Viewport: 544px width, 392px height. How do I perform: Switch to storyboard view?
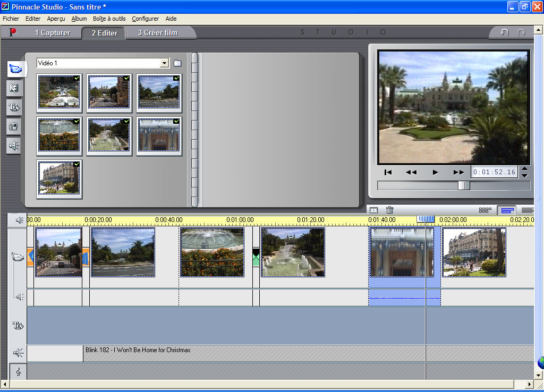point(485,210)
